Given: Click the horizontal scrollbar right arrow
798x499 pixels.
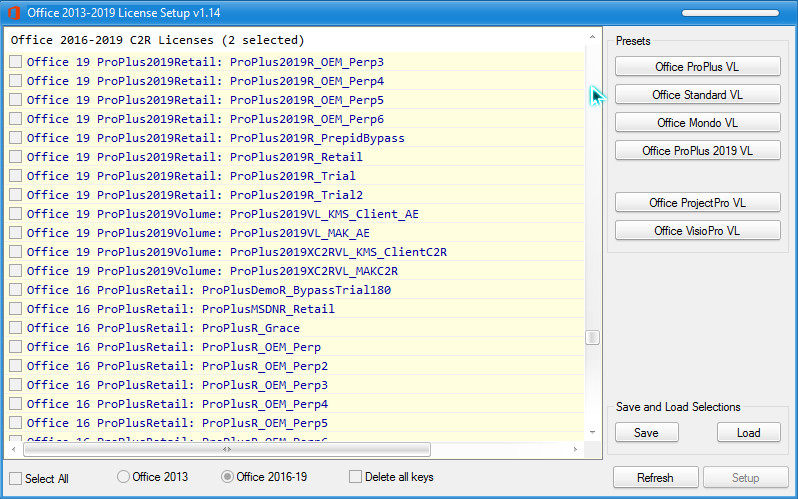Looking at the screenshot, I should click(x=575, y=449).
